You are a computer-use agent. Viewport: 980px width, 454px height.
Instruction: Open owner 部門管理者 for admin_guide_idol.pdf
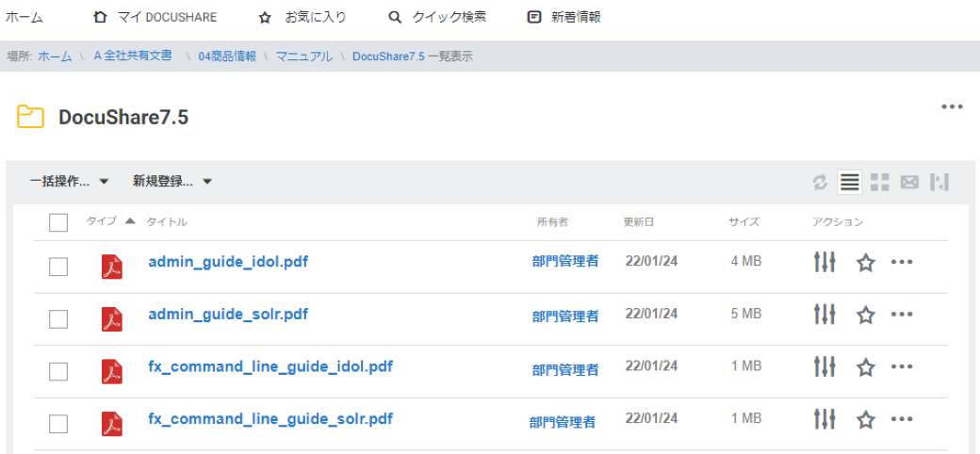[565, 262]
